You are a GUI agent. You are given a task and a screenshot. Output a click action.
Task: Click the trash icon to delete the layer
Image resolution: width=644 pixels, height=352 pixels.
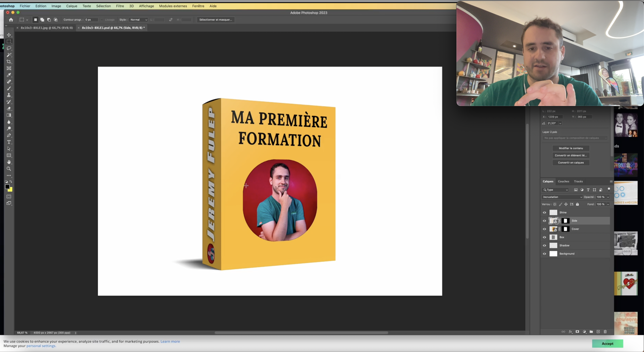coord(605,332)
